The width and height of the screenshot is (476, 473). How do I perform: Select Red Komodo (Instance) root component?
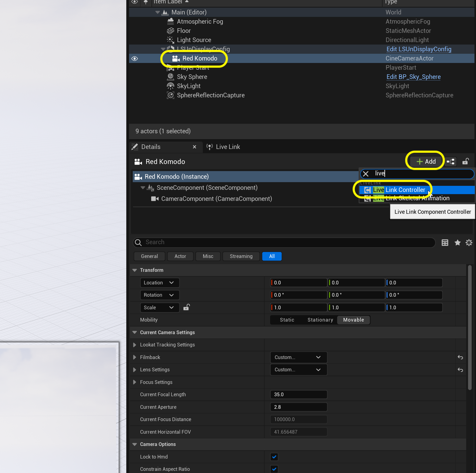[245, 177]
